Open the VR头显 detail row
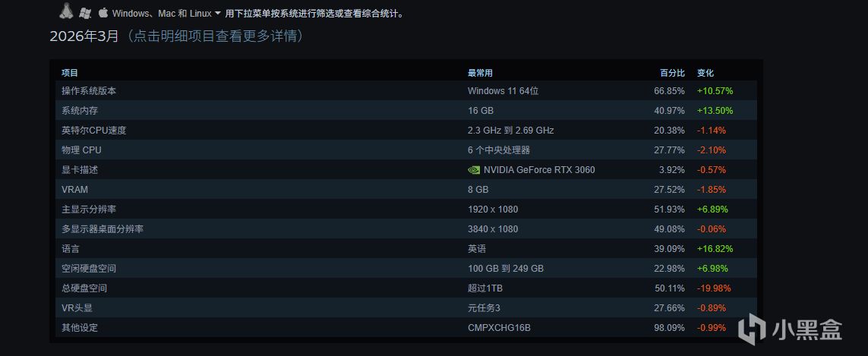 77,308
